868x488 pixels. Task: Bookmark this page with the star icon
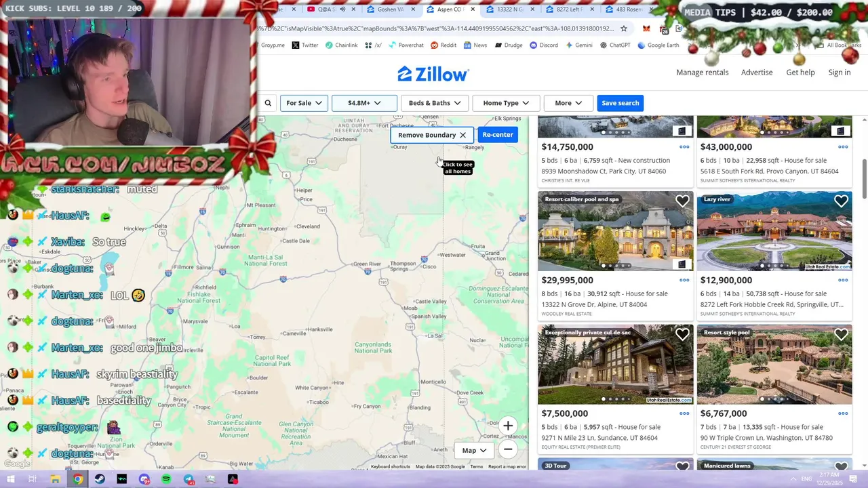[x=624, y=28]
